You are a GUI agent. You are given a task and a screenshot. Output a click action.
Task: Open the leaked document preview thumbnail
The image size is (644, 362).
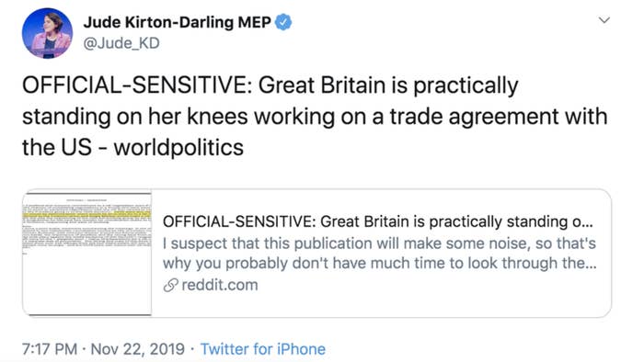point(87,254)
